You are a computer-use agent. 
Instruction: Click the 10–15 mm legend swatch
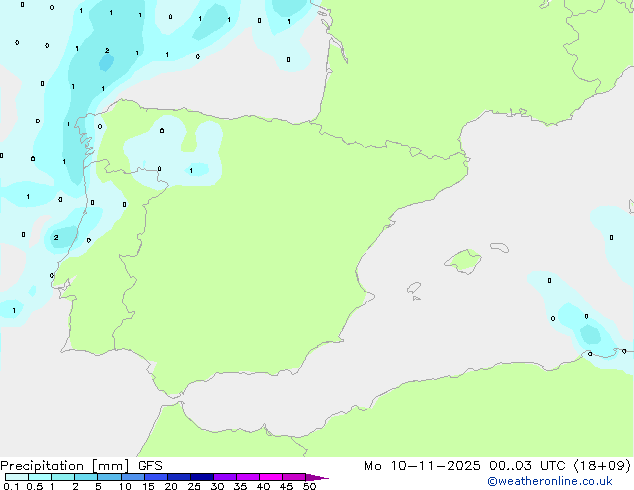(132, 477)
